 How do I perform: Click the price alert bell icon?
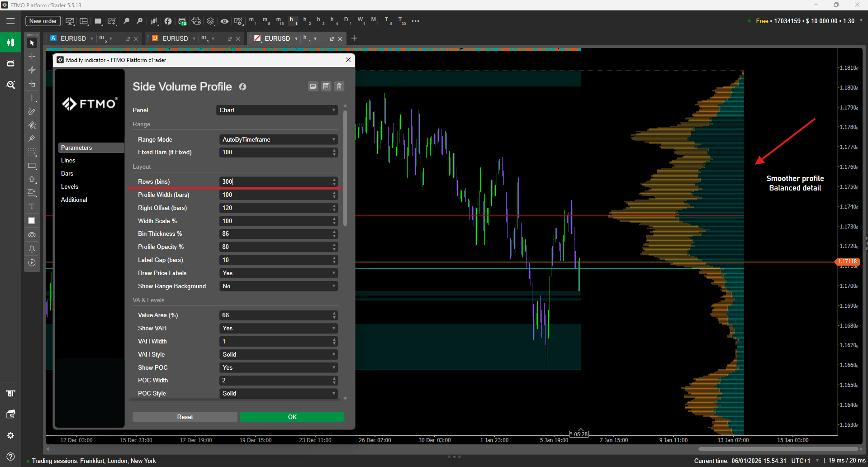32,249
